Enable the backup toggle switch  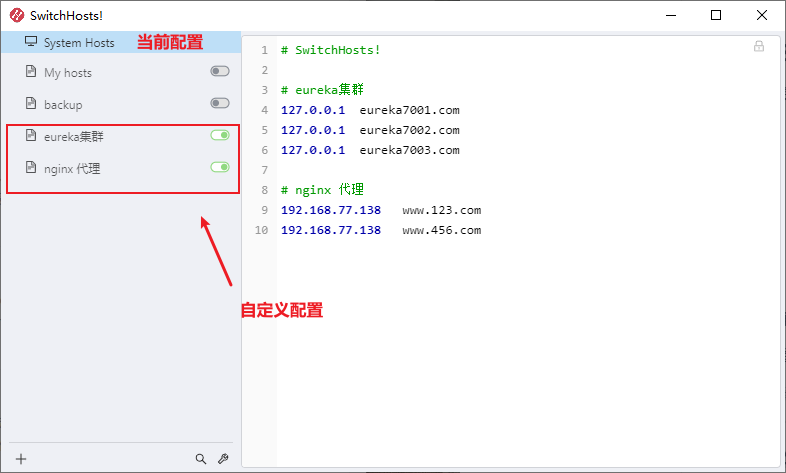click(220, 103)
